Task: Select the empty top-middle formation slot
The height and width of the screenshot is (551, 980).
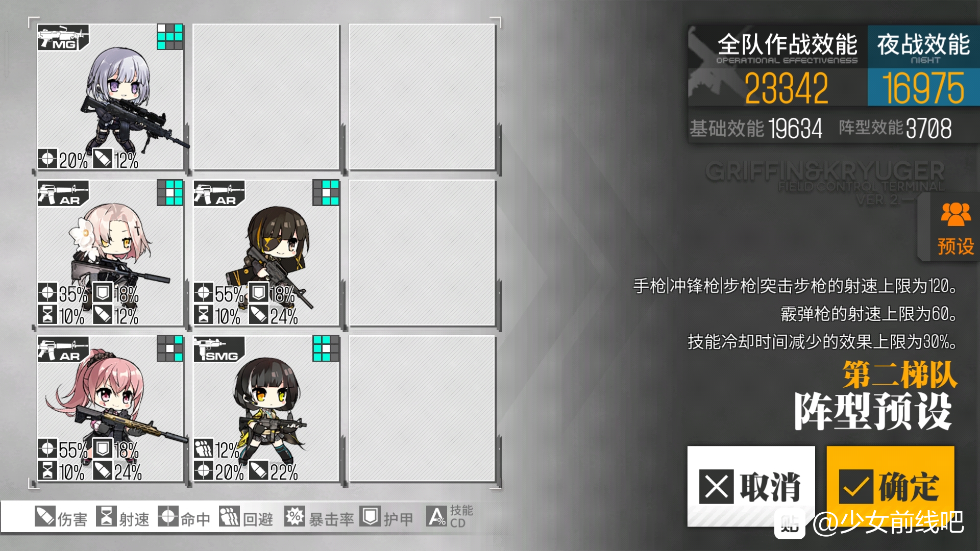Action: pyautogui.click(x=266, y=96)
